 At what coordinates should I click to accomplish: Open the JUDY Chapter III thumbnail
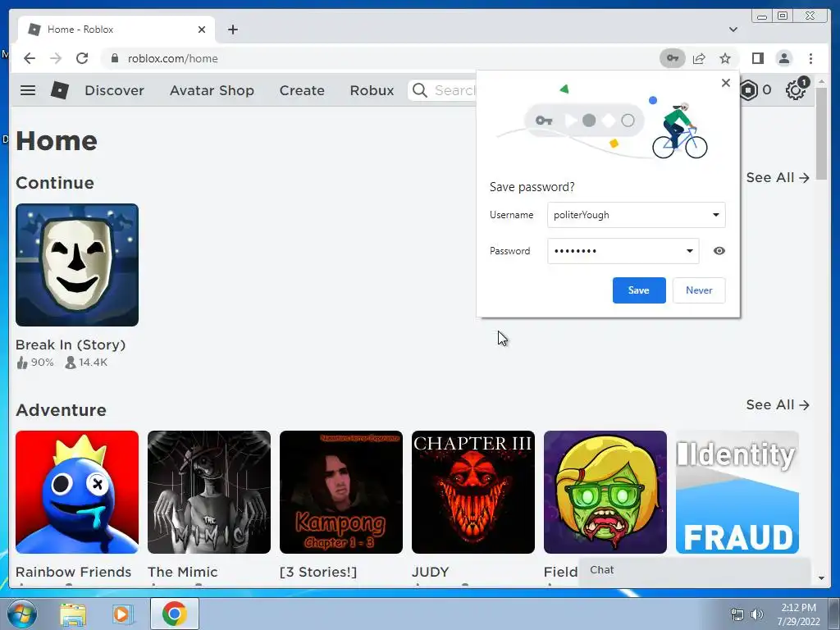coord(473,492)
